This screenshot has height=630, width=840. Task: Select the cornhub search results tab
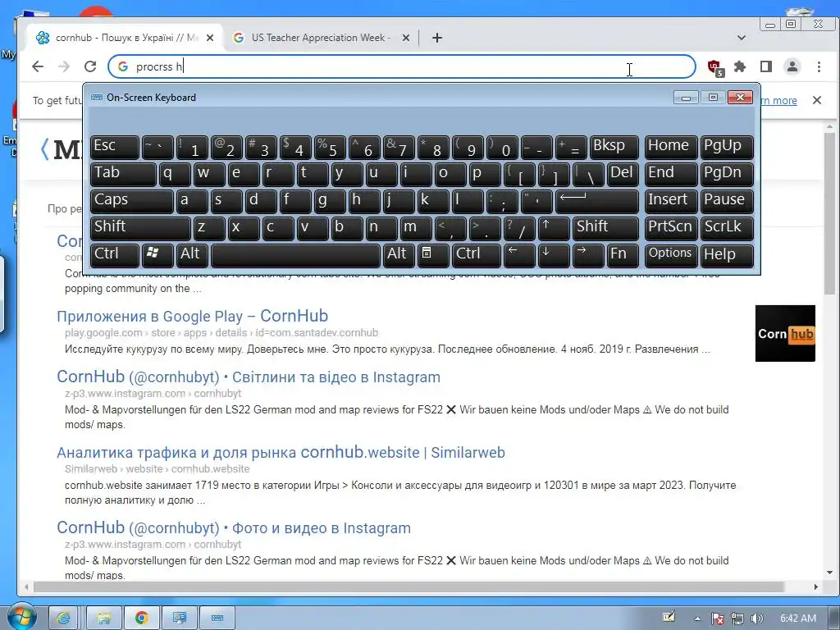pos(125,38)
